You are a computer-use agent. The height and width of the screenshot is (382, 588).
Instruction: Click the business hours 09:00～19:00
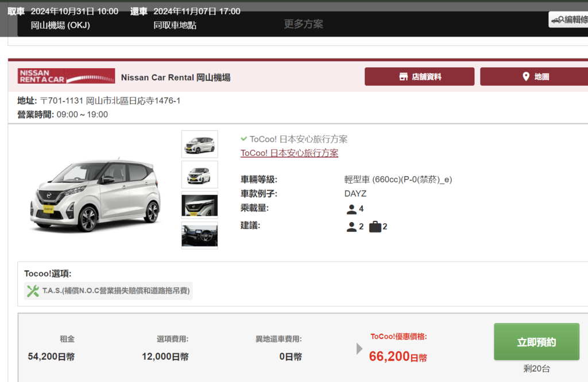pyautogui.click(x=82, y=115)
